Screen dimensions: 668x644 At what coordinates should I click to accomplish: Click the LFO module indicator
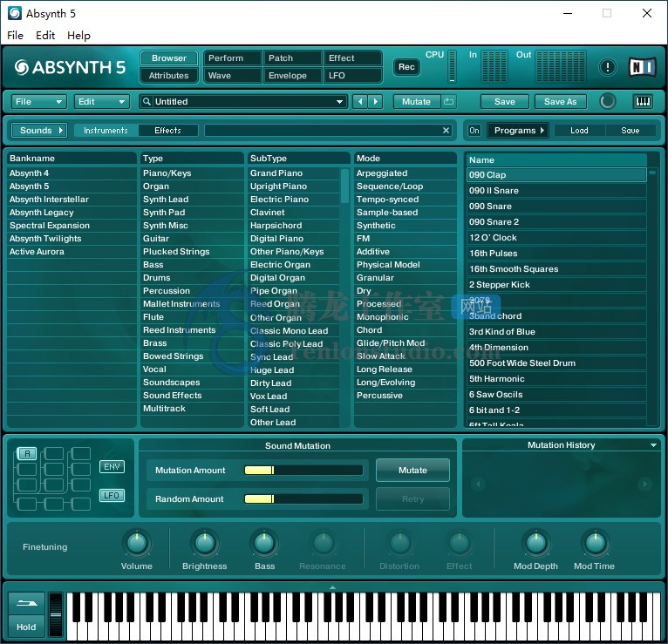click(112, 496)
